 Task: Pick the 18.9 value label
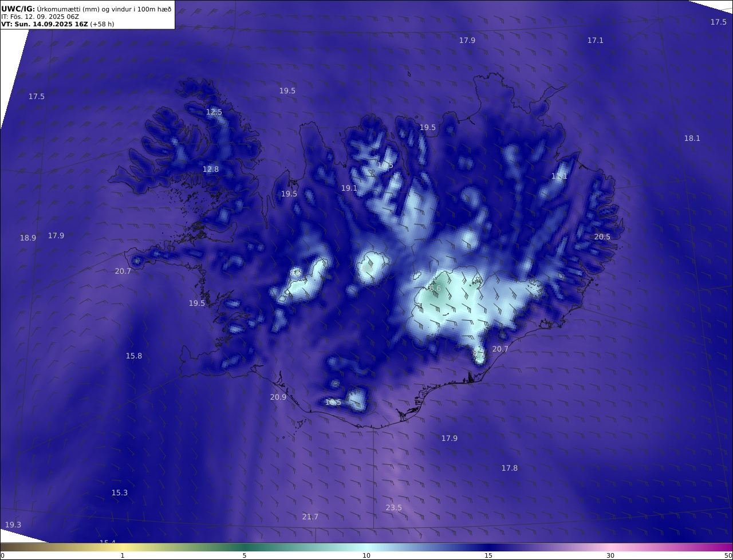click(28, 238)
